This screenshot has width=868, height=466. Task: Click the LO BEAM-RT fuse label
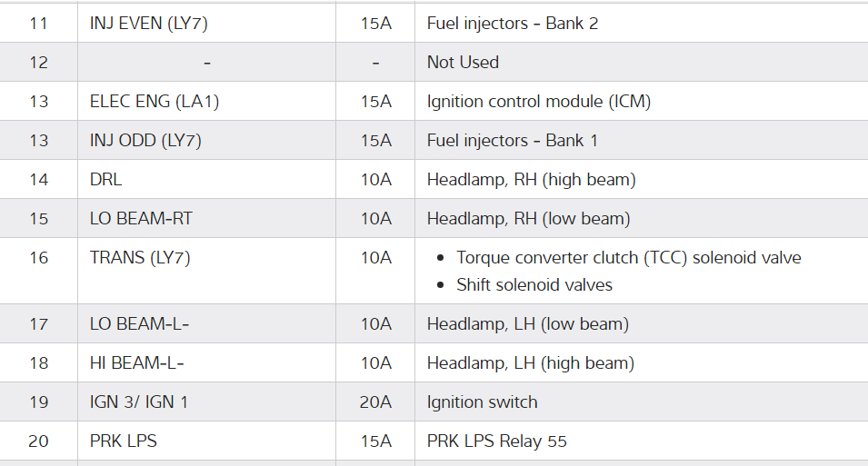pyautogui.click(x=141, y=219)
